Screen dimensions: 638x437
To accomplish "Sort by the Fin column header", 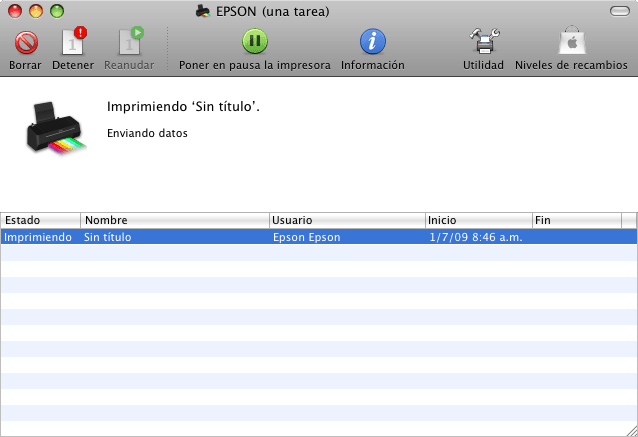I will tap(577, 220).
